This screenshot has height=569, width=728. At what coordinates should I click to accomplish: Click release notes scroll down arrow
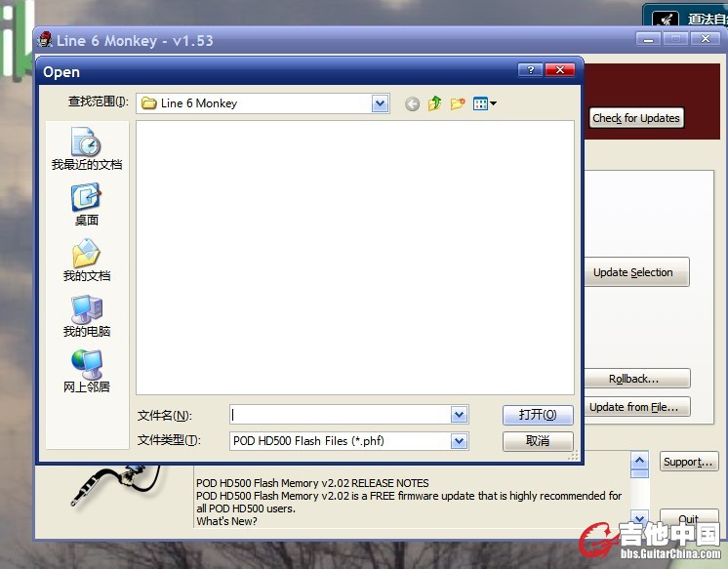coord(639,517)
